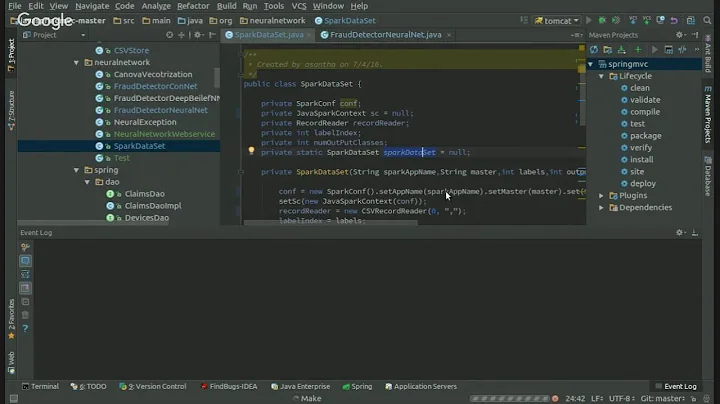Screen dimensions: 720x404
Task: Toggle Favorites tool window side tab
Action: pyautogui.click(x=11, y=319)
